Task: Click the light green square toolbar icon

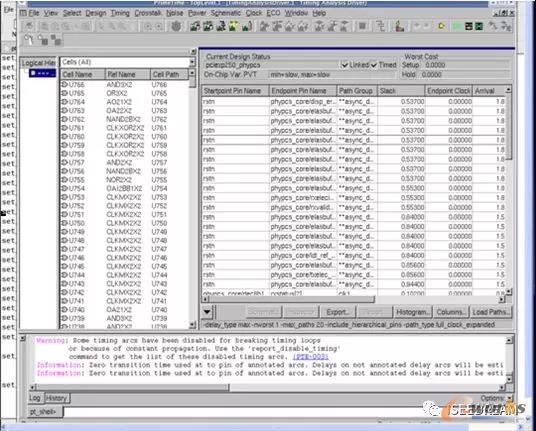Action: click(x=457, y=26)
